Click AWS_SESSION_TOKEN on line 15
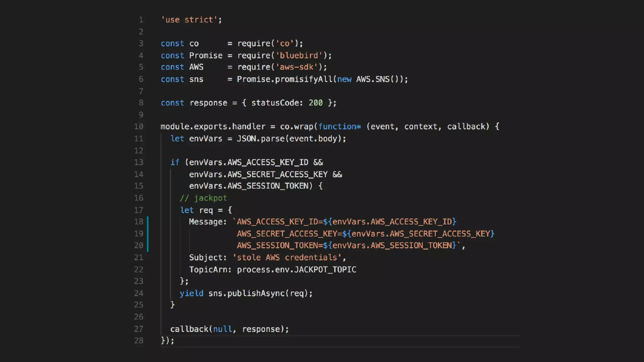644x362 pixels. tap(268, 186)
